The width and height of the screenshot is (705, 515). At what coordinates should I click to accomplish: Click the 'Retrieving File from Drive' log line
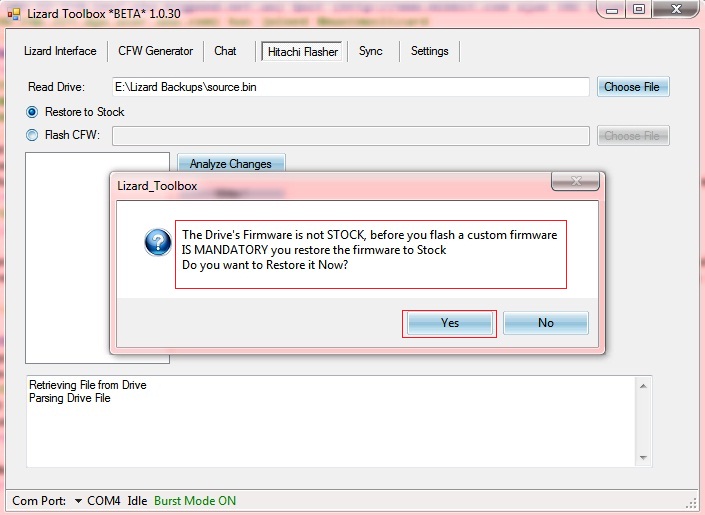(x=88, y=385)
